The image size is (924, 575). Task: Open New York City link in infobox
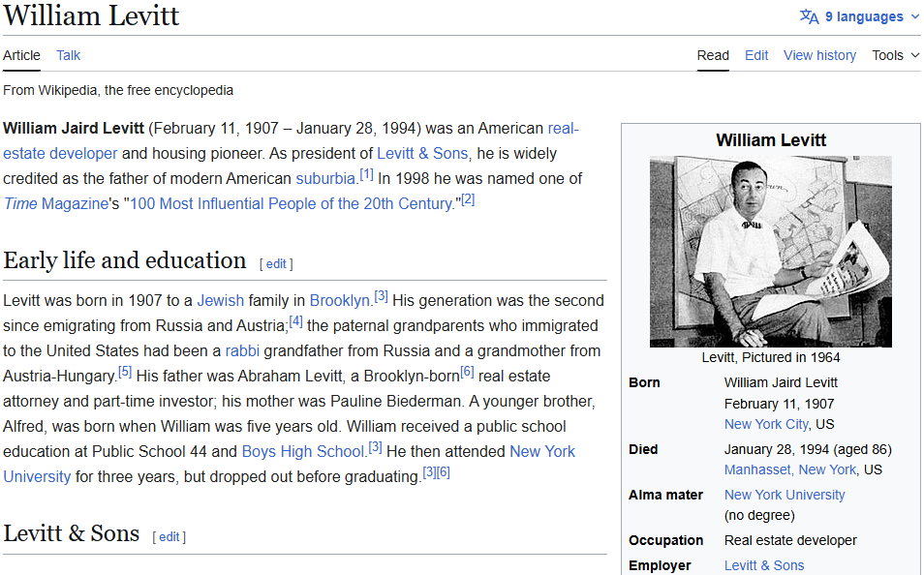pos(766,424)
